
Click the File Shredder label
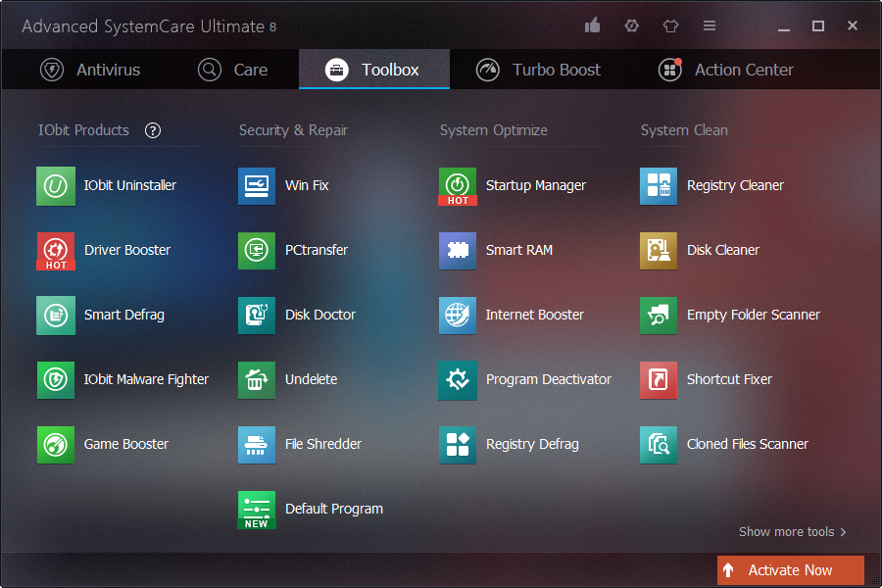pyautogui.click(x=323, y=445)
